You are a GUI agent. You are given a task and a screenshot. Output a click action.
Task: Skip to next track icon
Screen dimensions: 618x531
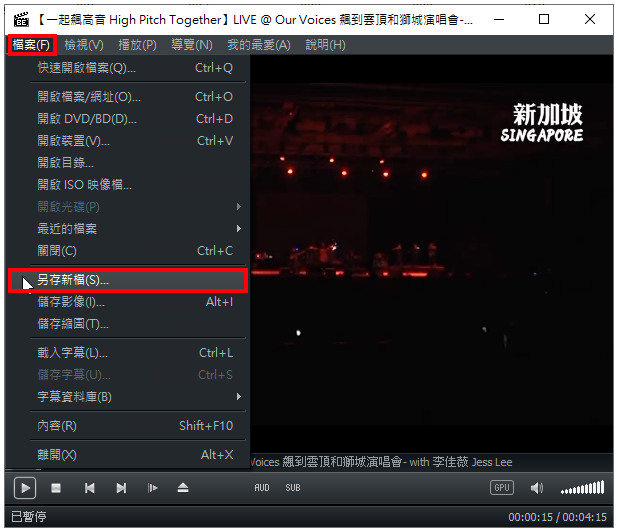pyautogui.click(x=121, y=488)
